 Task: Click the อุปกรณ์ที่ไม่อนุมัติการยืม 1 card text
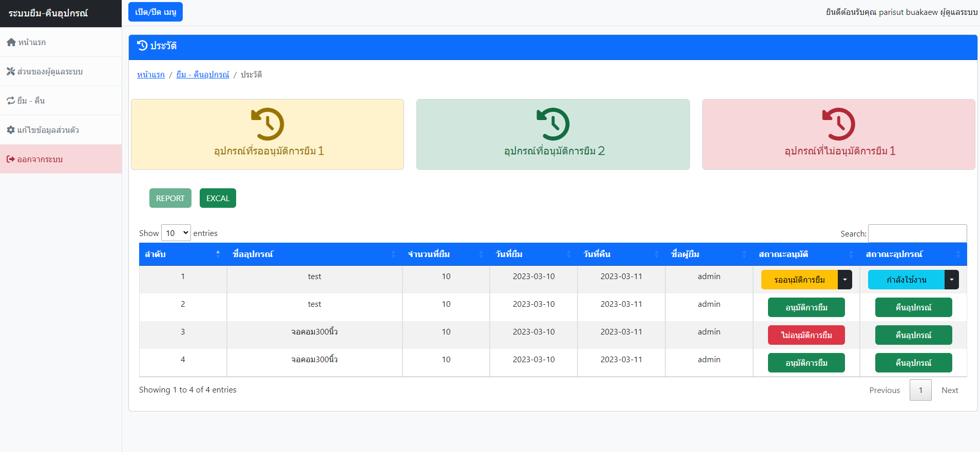point(840,151)
